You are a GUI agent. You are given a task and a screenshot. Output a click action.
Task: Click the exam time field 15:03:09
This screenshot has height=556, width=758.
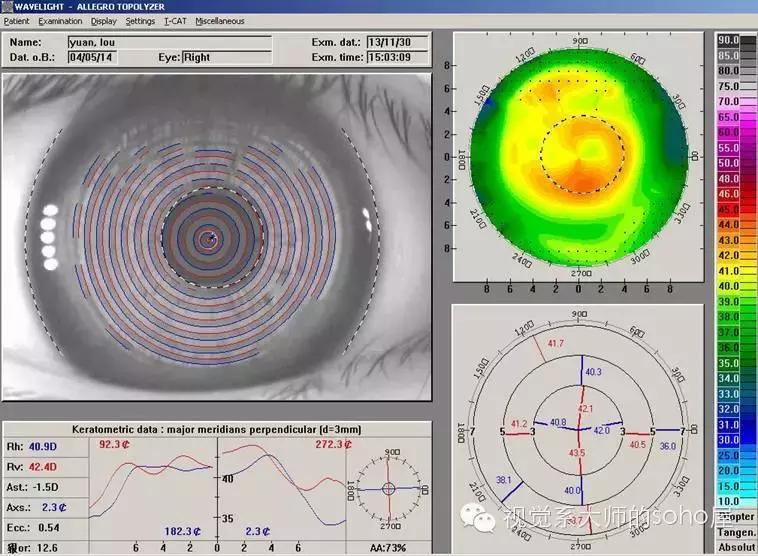pyautogui.click(x=397, y=58)
